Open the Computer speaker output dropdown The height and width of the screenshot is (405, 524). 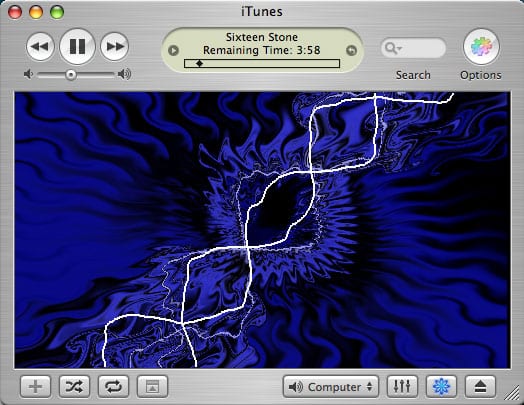click(x=331, y=387)
